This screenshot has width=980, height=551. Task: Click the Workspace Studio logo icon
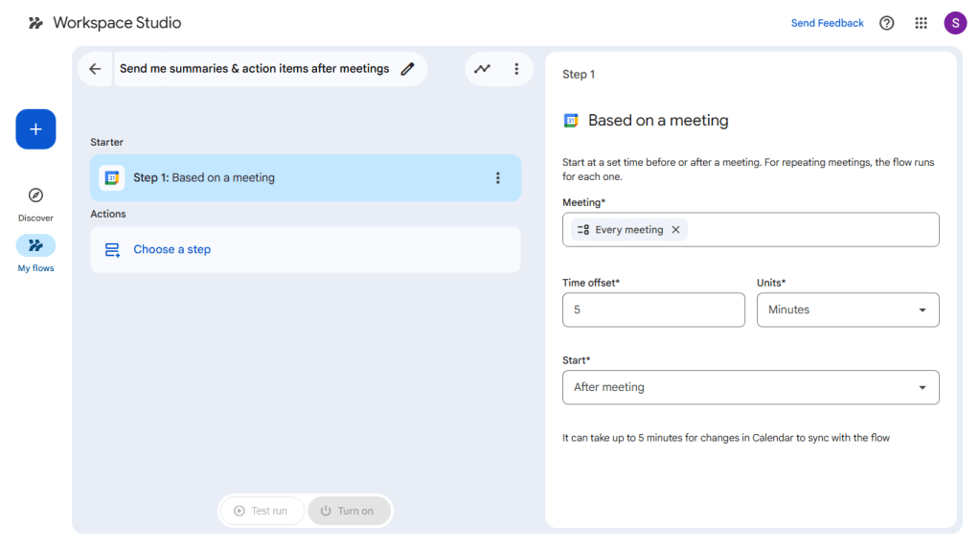click(x=35, y=23)
